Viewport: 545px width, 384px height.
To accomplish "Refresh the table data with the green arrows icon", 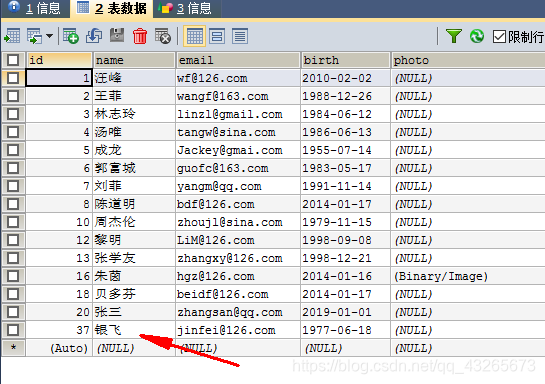I will click(477, 36).
